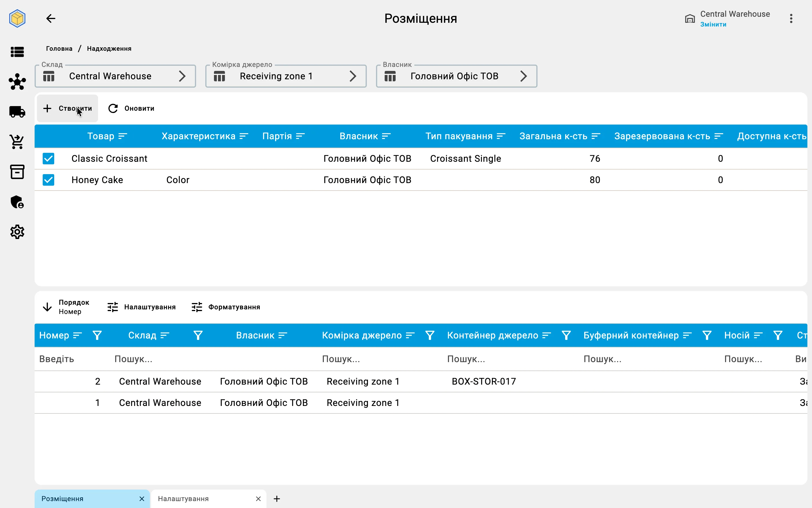Close the Розміщення bottom tab
812x508 pixels.
click(142, 499)
